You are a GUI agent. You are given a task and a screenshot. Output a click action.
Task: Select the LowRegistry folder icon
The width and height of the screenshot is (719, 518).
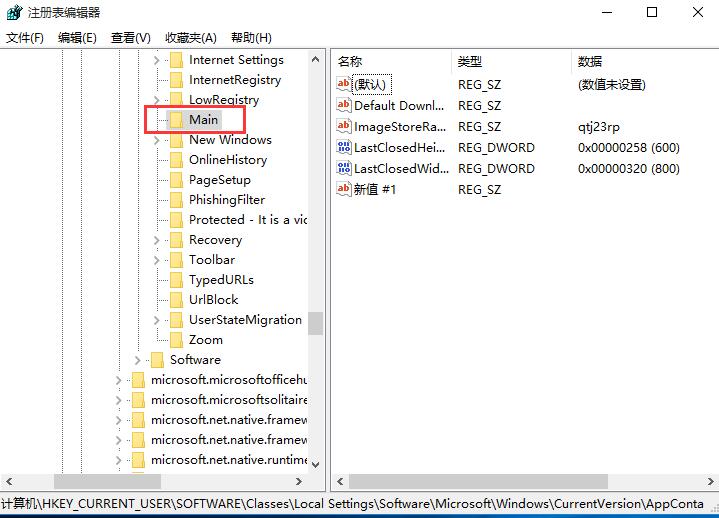coord(177,99)
